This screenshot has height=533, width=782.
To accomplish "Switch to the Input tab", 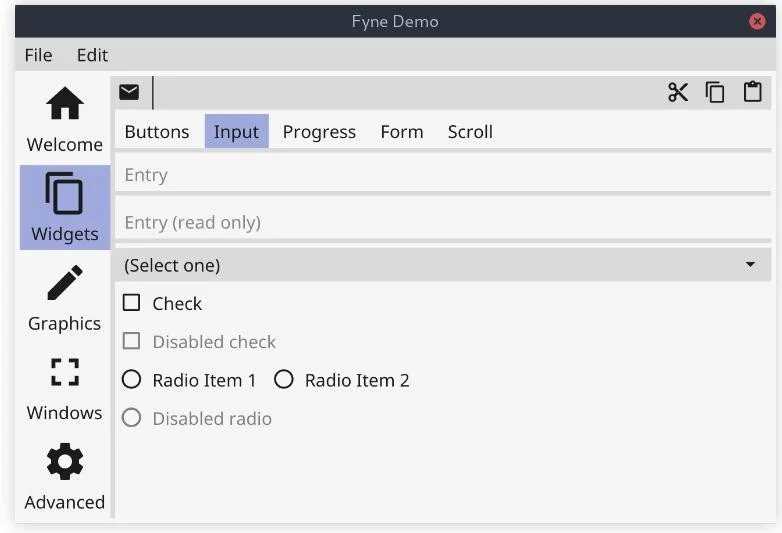I will [236, 132].
